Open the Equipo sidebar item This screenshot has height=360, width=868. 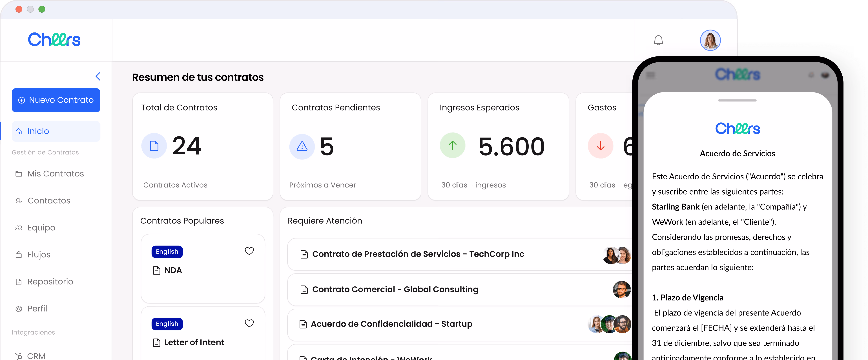pos(41,228)
